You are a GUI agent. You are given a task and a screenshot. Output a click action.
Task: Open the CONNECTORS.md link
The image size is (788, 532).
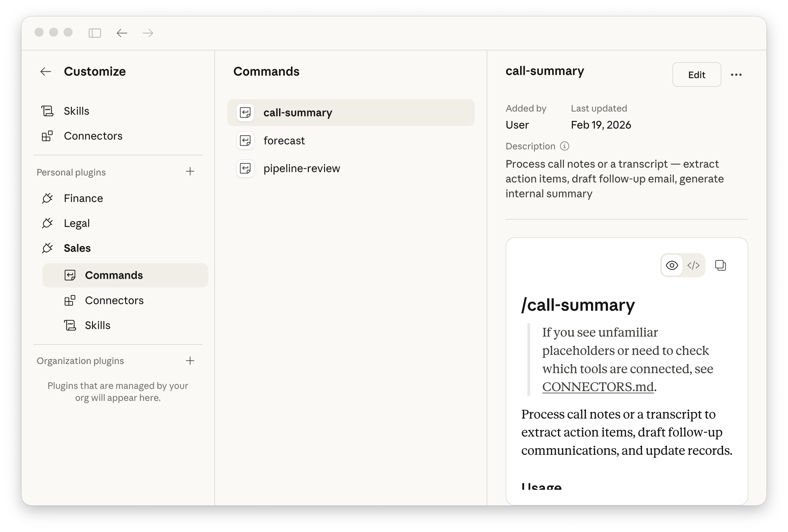pos(598,387)
